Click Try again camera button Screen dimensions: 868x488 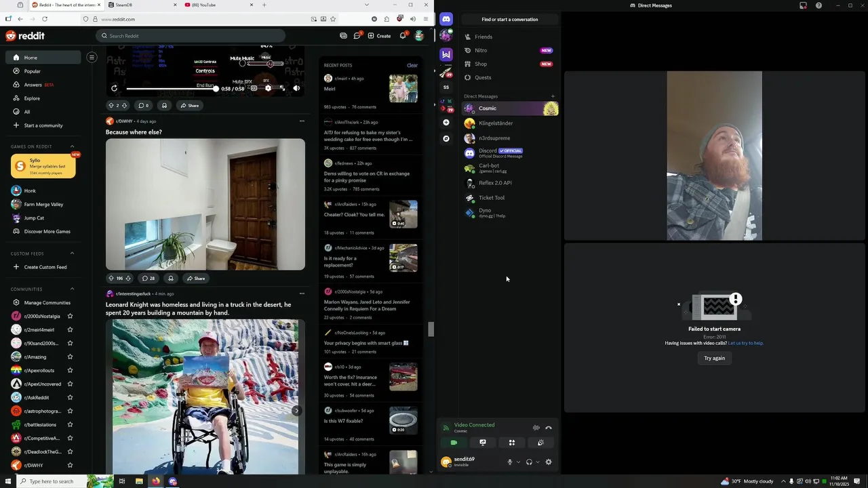pos(714,358)
